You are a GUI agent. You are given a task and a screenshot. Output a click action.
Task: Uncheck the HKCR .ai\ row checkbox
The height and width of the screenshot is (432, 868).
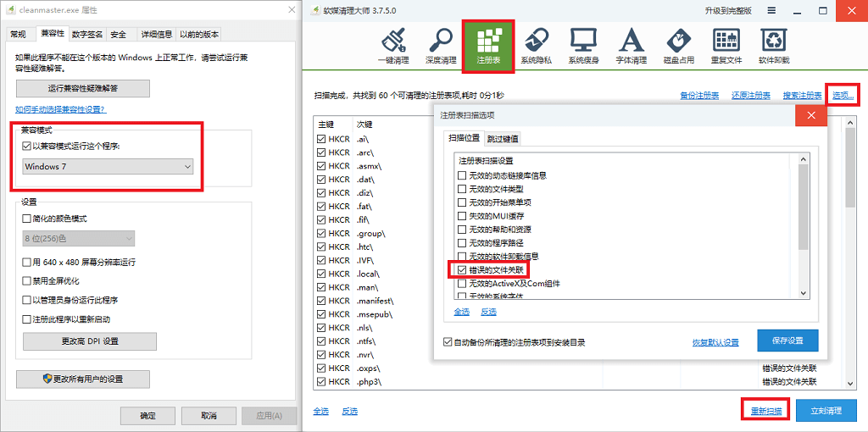[x=321, y=139]
